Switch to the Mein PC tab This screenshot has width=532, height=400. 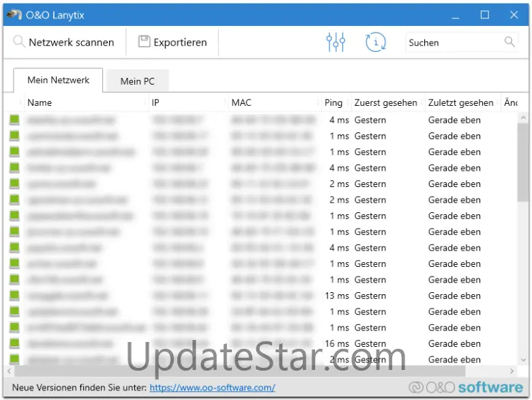137,81
